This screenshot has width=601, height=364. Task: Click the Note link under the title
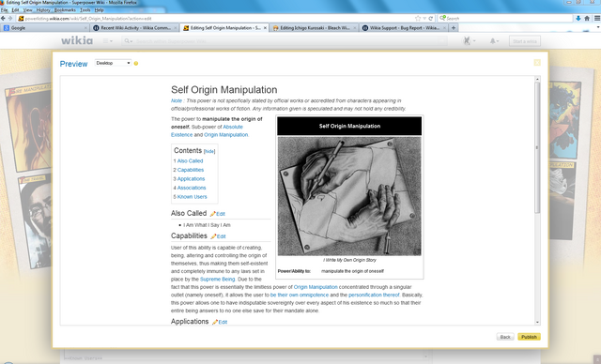177,100
